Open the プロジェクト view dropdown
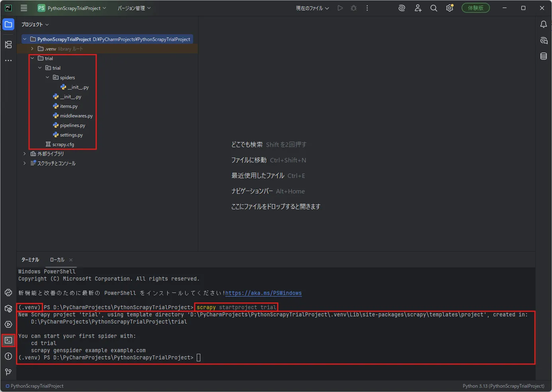The width and height of the screenshot is (552, 392). coord(35,25)
